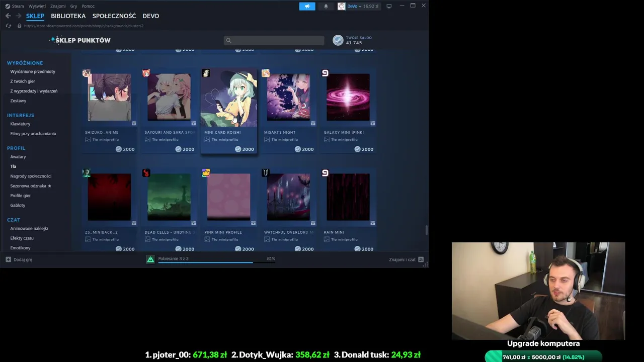Click game icon on Watchful Overlord card
644x362 pixels.
point(265,173)
